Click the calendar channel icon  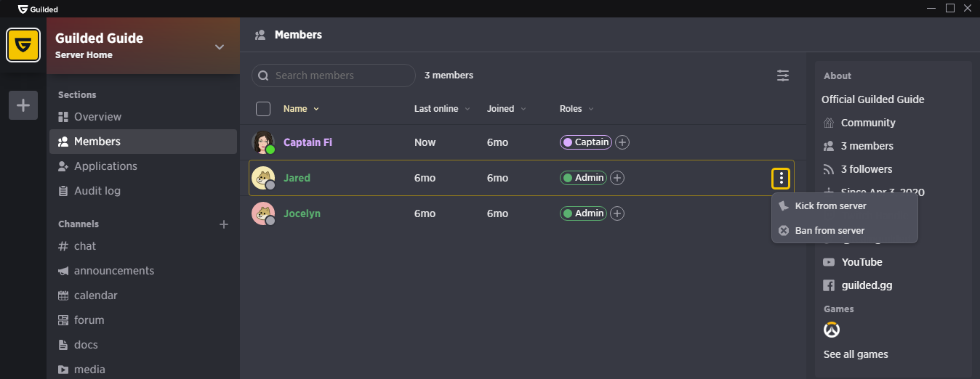(x=63, y=296)
